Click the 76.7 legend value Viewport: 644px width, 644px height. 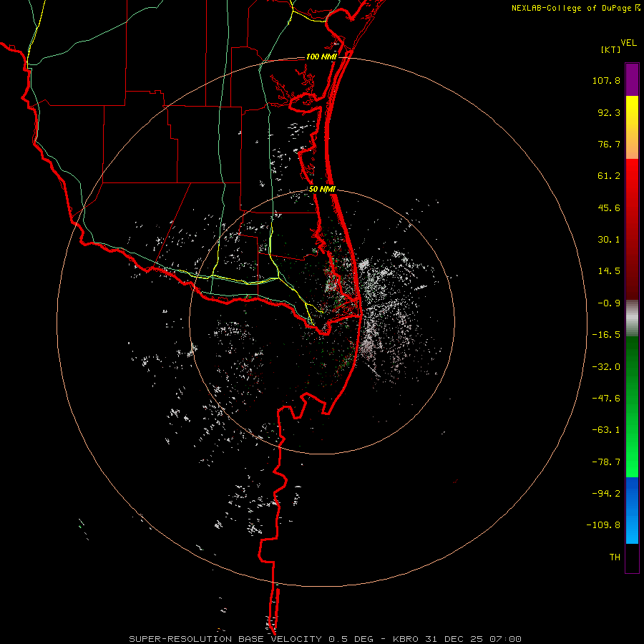[x=609, y=144]
